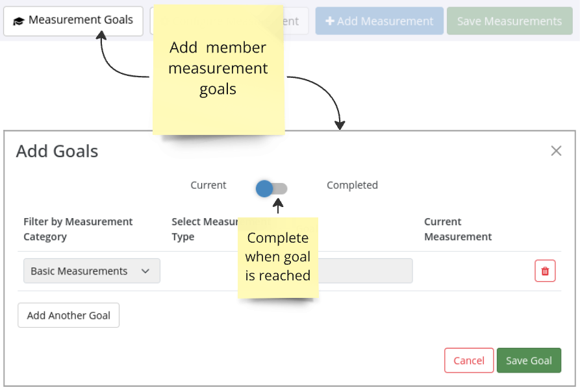This screenshot has width=580, height=392.
Task: Click the chevron arrow in the category dropdown
Action: [145, 271]
